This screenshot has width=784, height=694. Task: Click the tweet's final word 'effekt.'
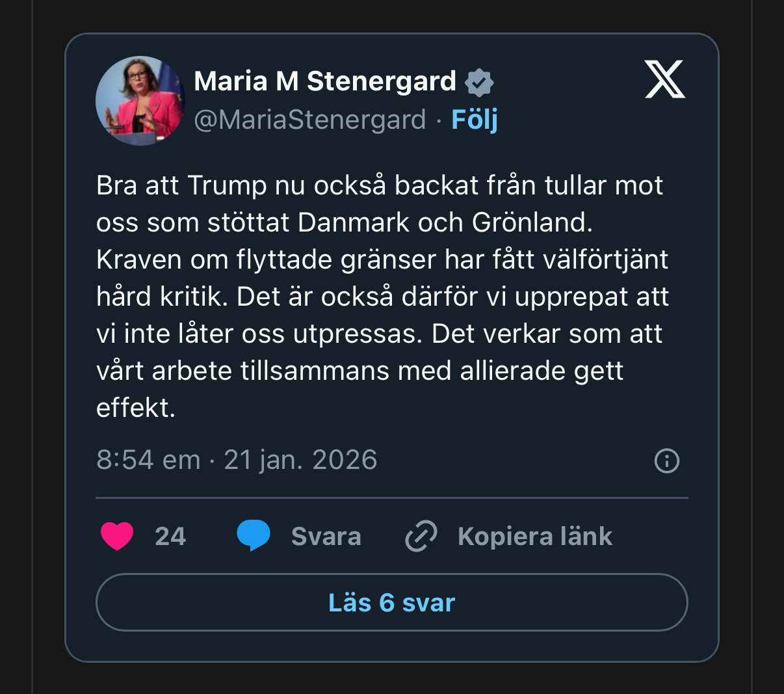click(136, 408)
